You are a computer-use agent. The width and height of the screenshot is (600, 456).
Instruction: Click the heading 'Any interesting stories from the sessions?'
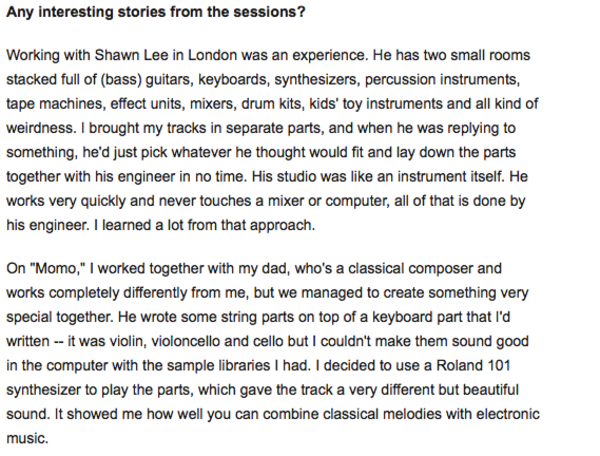coord(156,12)
